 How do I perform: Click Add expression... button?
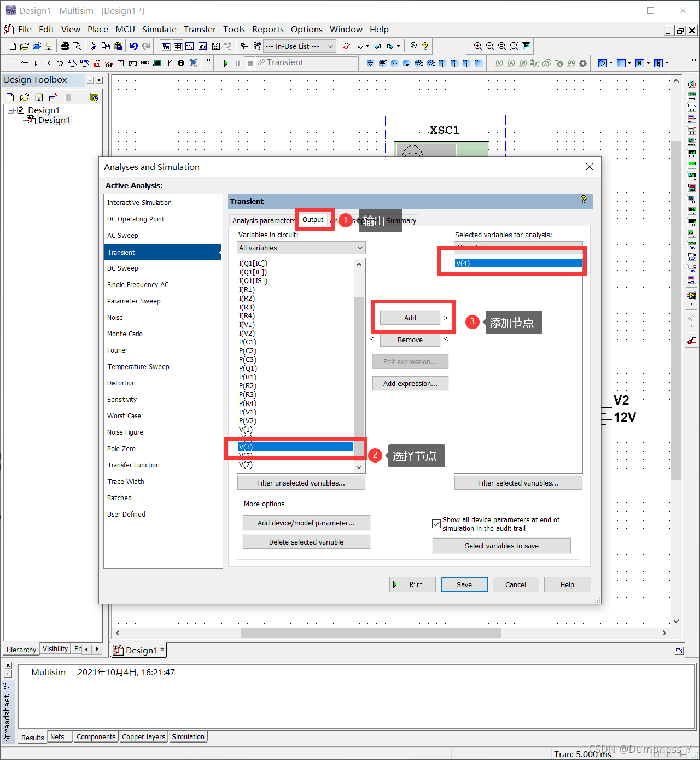[x=410, y=383]
